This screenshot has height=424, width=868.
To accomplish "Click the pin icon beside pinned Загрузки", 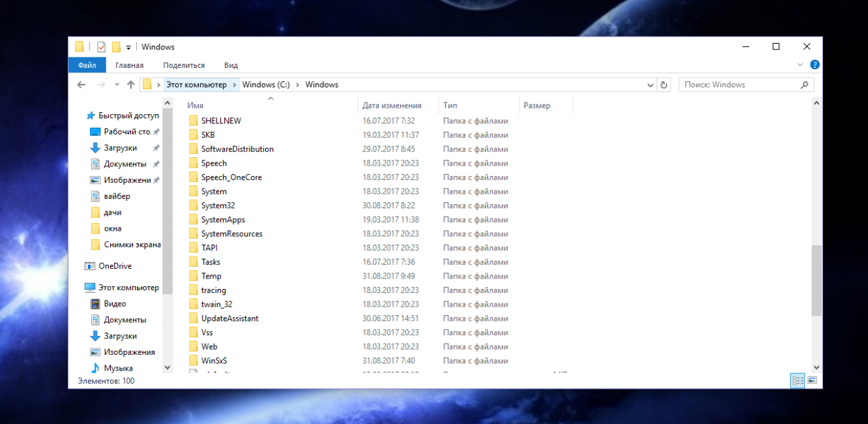I will [156, 148].
